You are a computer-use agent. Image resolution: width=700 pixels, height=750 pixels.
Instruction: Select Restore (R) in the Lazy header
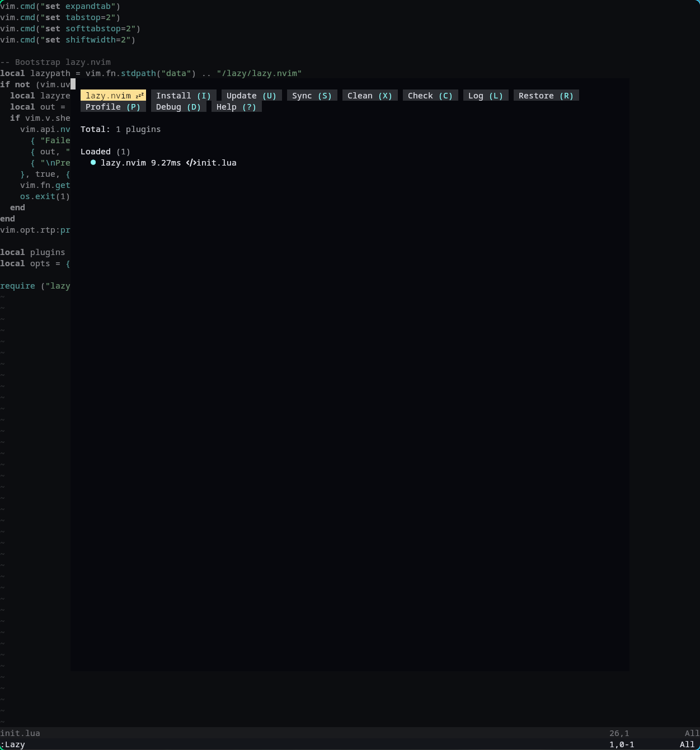(546, 96)
